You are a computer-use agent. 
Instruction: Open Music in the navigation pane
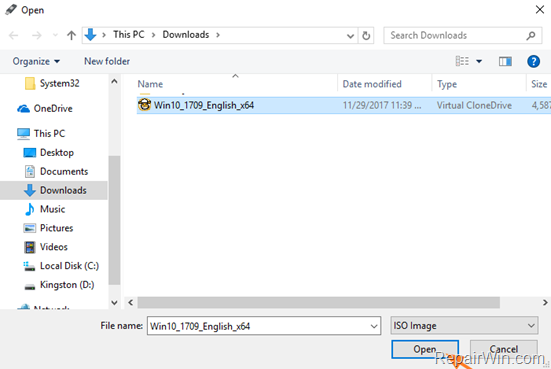click(44, 209)
